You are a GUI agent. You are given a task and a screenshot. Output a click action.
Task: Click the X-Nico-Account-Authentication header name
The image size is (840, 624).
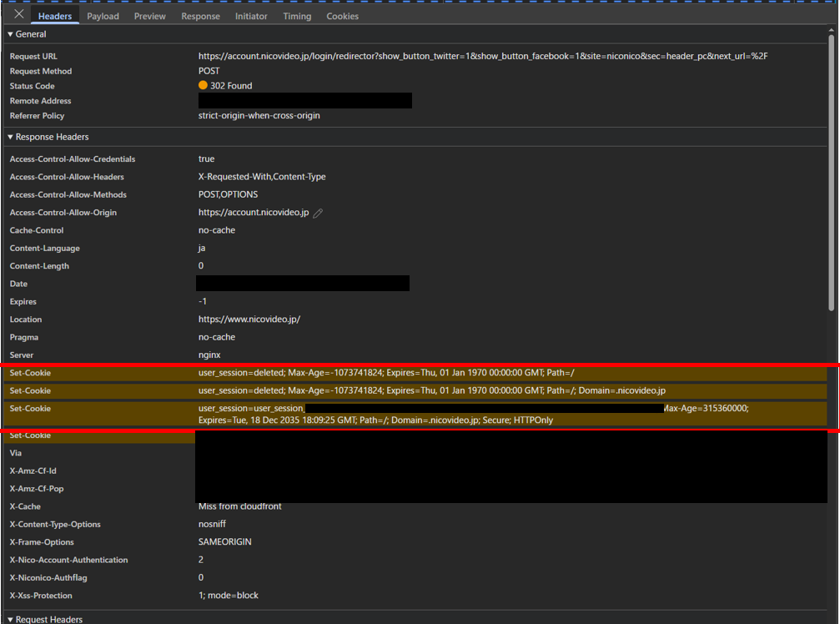69,560
